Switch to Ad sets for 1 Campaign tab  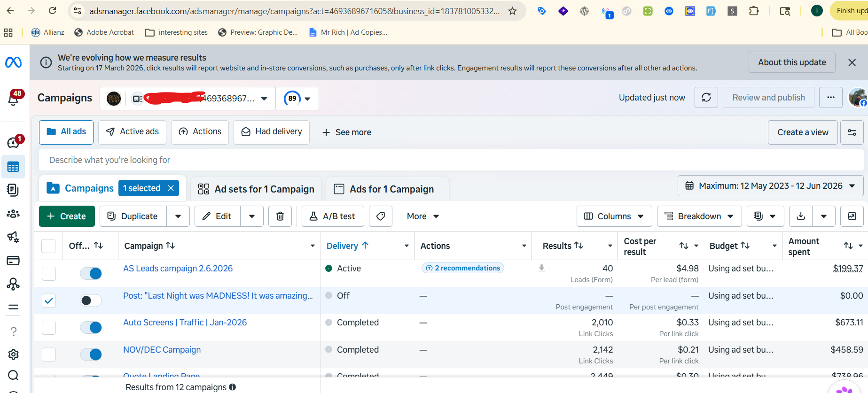pyautogui.click(x=256, y=189)
